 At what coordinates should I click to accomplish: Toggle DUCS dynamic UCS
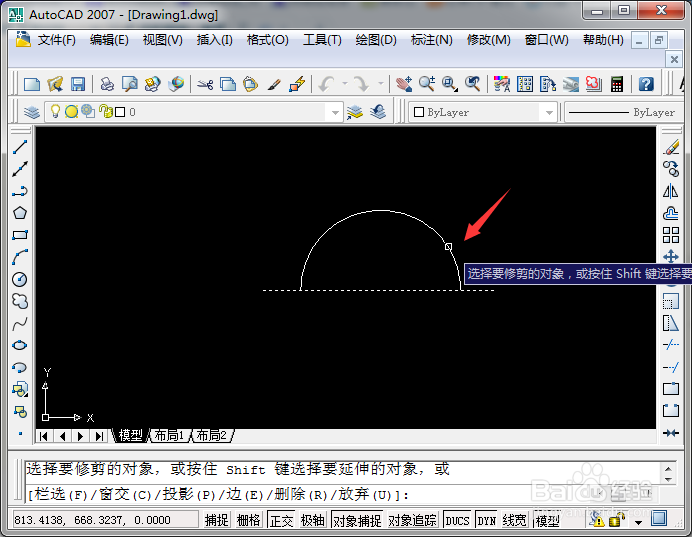[457, 520]
